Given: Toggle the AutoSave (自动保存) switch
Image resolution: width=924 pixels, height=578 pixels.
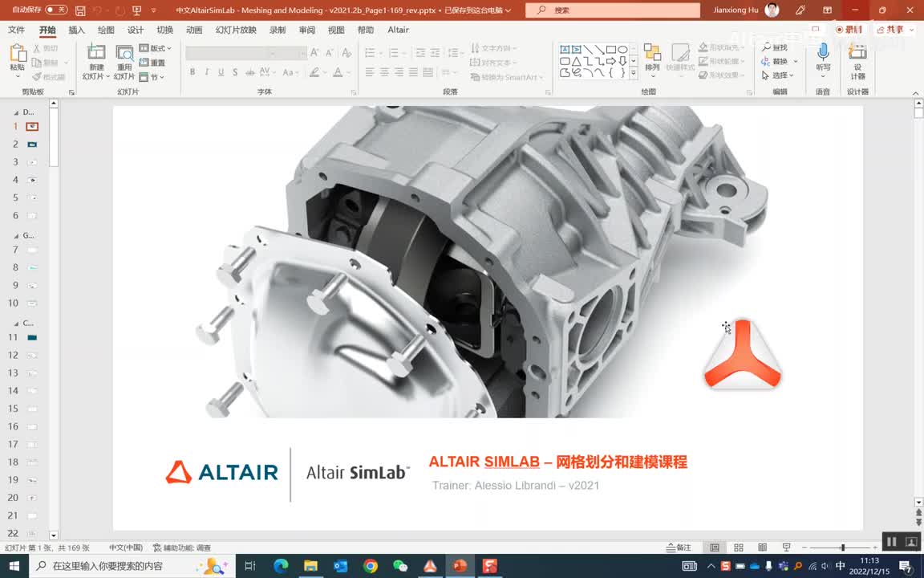Looking at the screenshot, I should click(57, 10).
